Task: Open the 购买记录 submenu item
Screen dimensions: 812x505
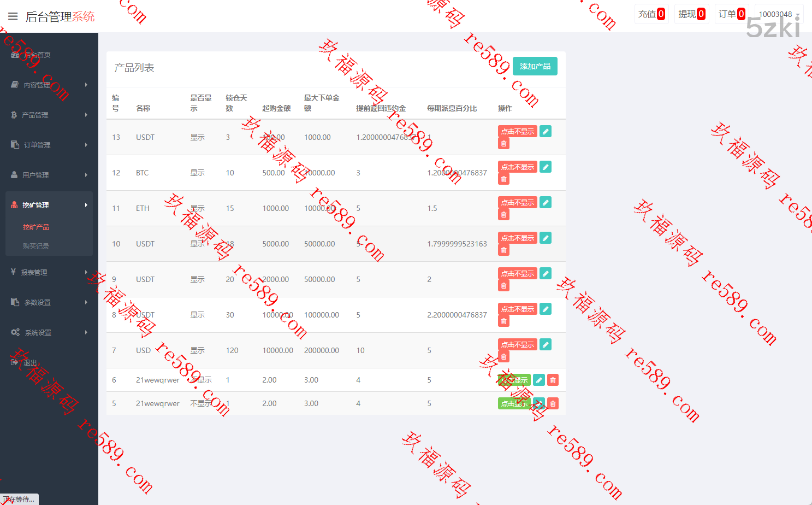Action: 36,246
